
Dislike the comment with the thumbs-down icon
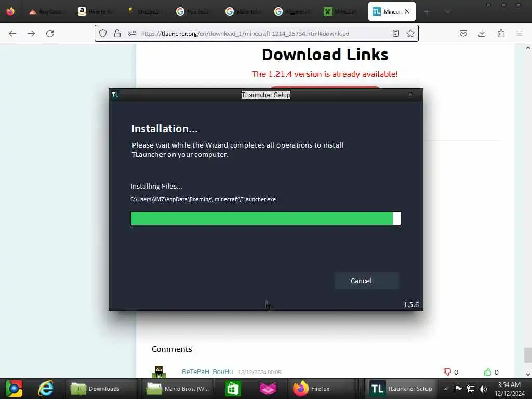pos(447,372)
